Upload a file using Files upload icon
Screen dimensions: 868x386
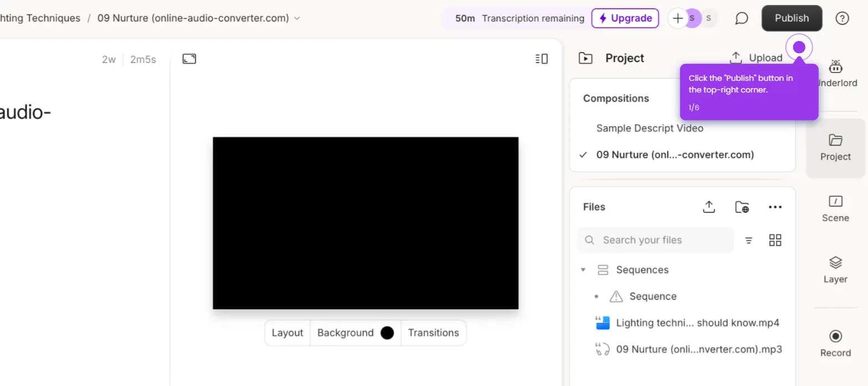(x=709, y=207)
